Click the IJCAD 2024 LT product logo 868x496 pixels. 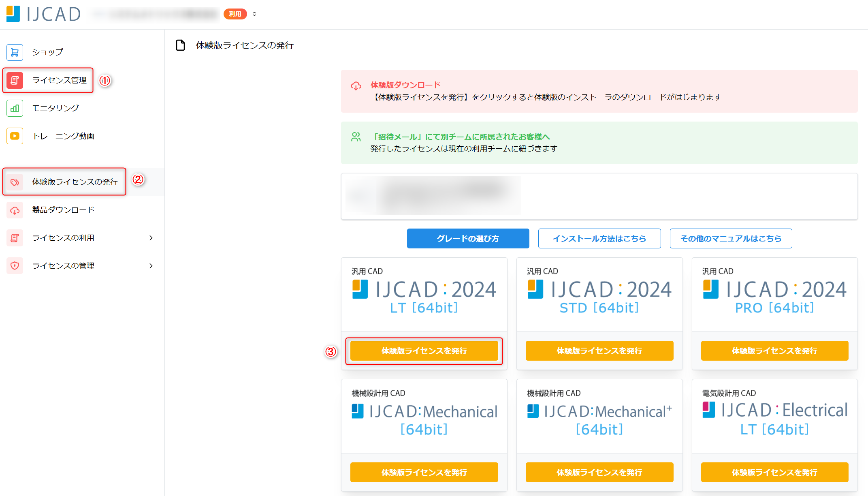pyautogui.click(x=424, y=297)
